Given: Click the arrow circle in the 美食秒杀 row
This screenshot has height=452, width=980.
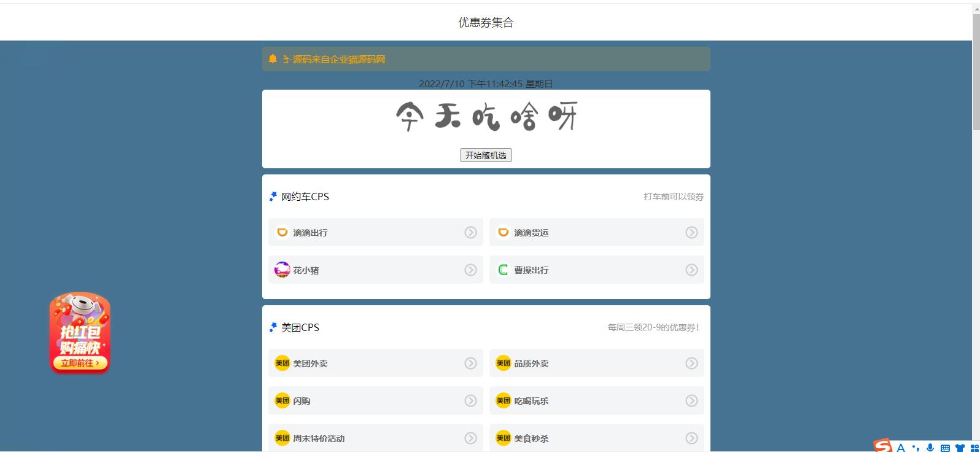Looking at the screenshot, I should pos(691,438).
